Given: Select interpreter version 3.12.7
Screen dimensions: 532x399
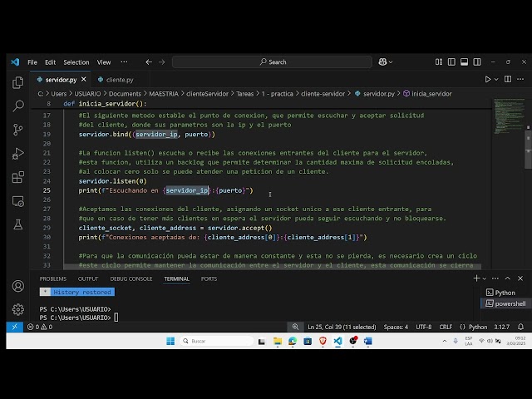Looking at the screenshot, I should (501, 327).
